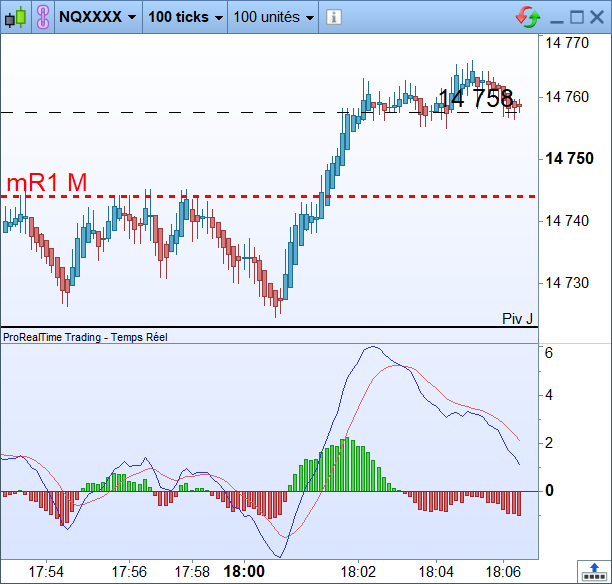The image size is (612, 584).
Task: Click the red-green refresh arrows icon
Action: [528, 17]
